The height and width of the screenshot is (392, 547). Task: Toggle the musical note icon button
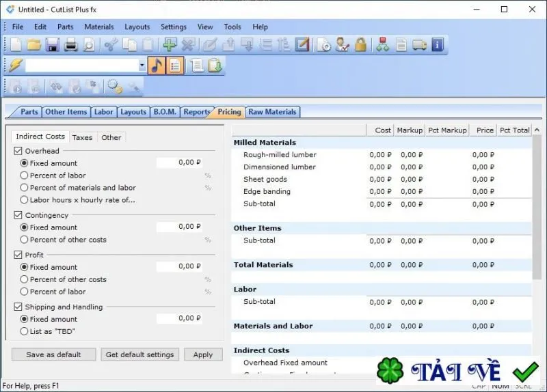(x=157, y=66)
